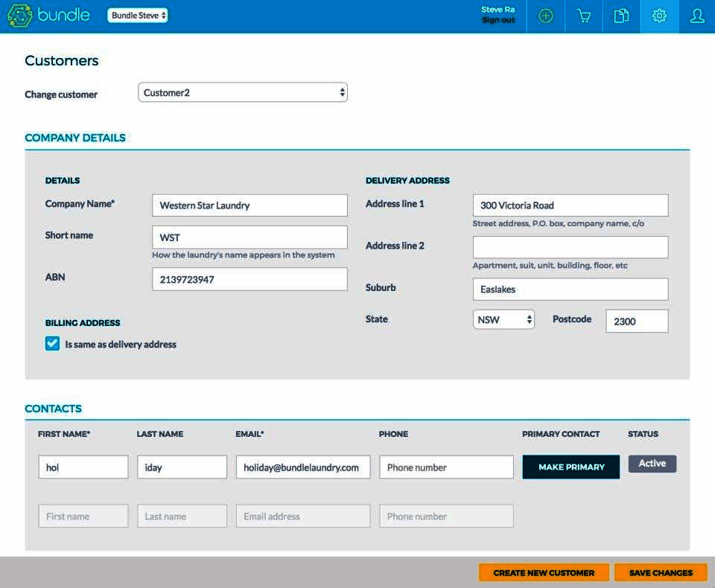Image resolution: width=715 pixels, height=588 pixels.
Task: Select the settings gear icon
Action: point(660,15)
